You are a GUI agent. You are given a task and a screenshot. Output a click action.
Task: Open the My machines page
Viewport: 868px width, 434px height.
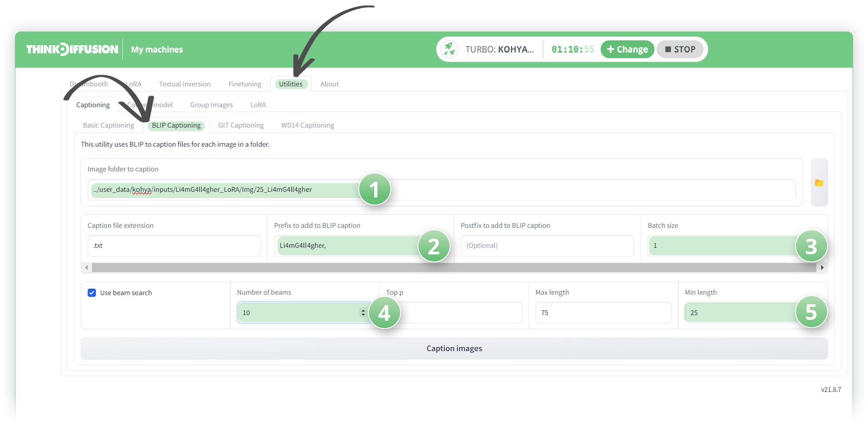click(156, 49)
